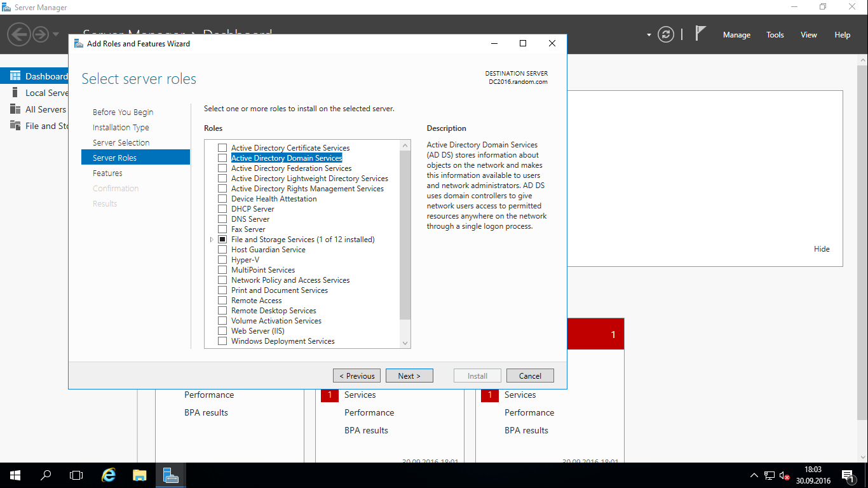Screen dimensions: 868x488
Task: Enable Windows Deployment Services checkbox
Action: [222, 341]
